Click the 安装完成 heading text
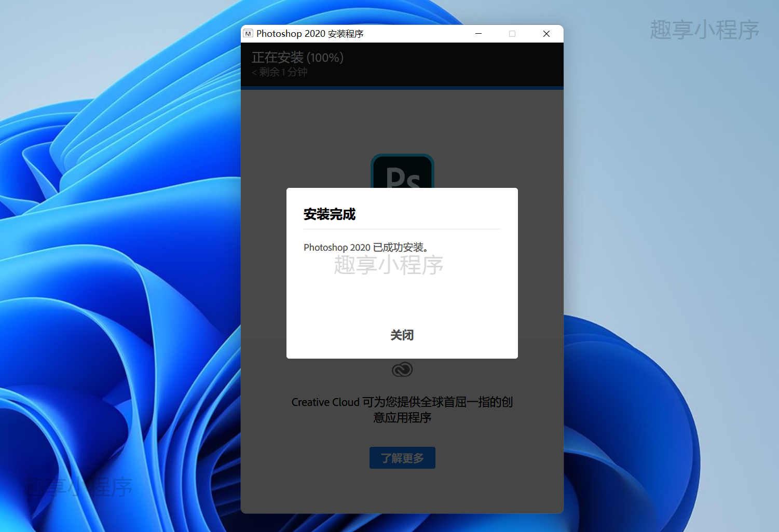This screenshot has width=779, height=532. [330, 214]
